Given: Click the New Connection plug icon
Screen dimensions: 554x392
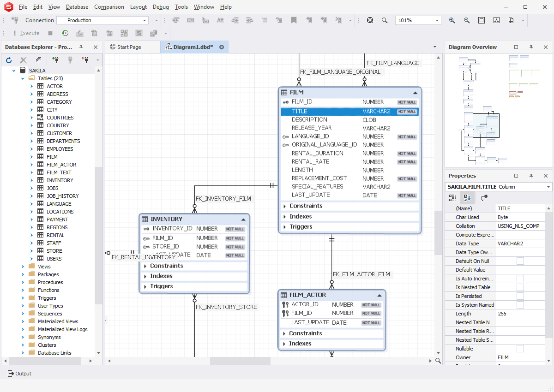Looking at the screenshot, I should (55, 60).
